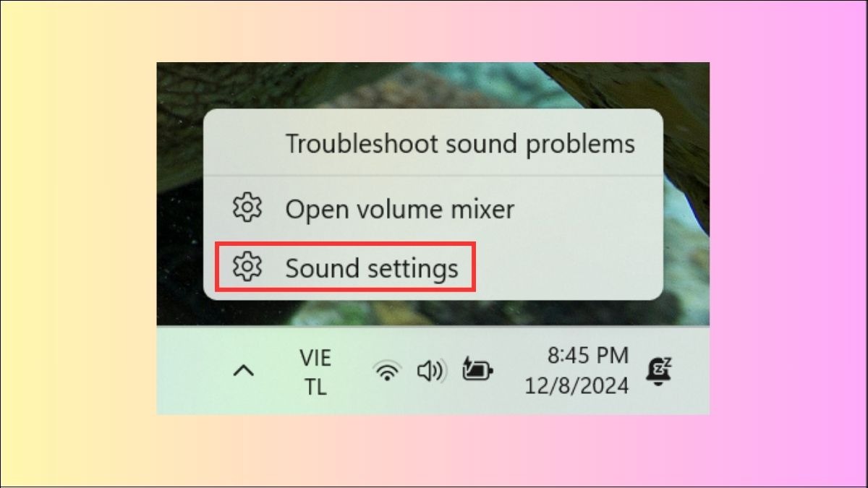
Task: Expand the hidden icons chevron arrow
Action: (244, 372)
